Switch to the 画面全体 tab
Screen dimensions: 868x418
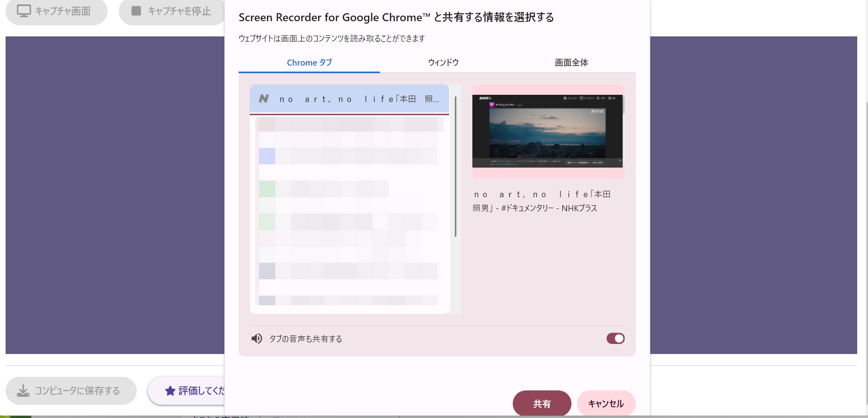[571, 62]
